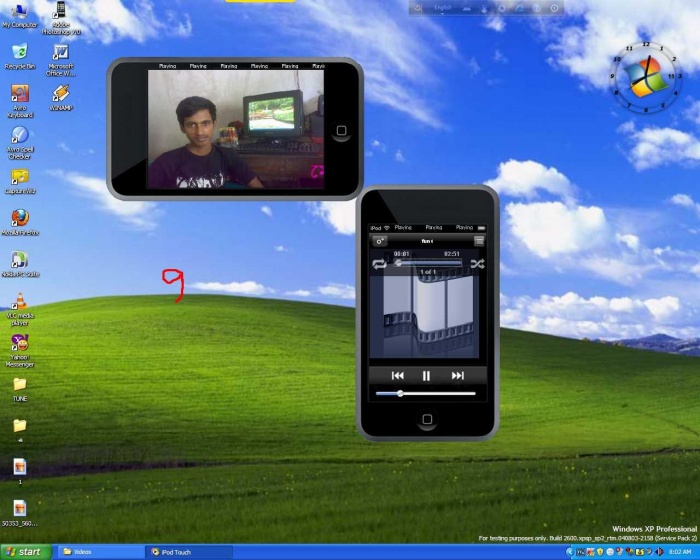
Task: Click the settings gear button left of the track title
Action: click(379, 241)
